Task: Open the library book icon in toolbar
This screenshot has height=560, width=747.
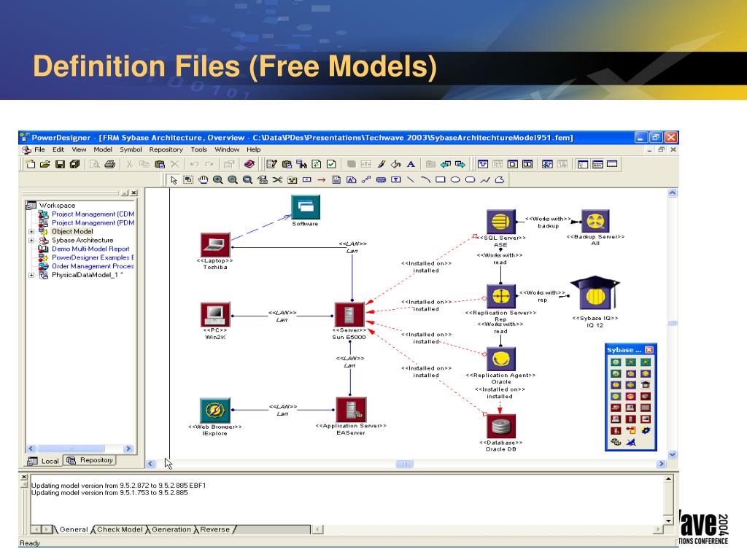Action: click(x=249, y=164)
